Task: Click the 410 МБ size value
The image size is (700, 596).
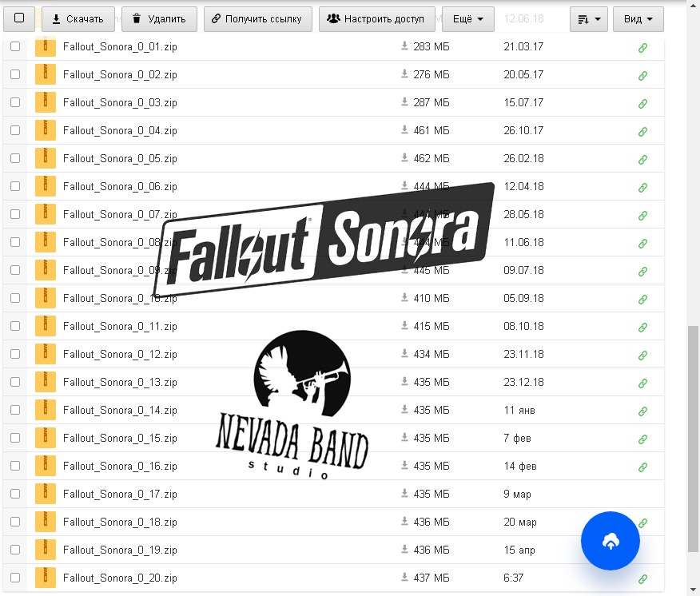Action: click(x=432, y=298)
